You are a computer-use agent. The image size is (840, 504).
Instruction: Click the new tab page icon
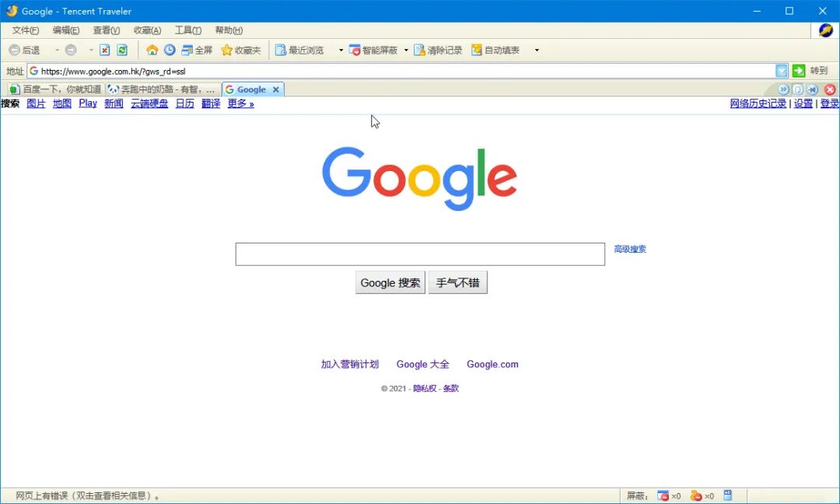(x=798, y=89)
